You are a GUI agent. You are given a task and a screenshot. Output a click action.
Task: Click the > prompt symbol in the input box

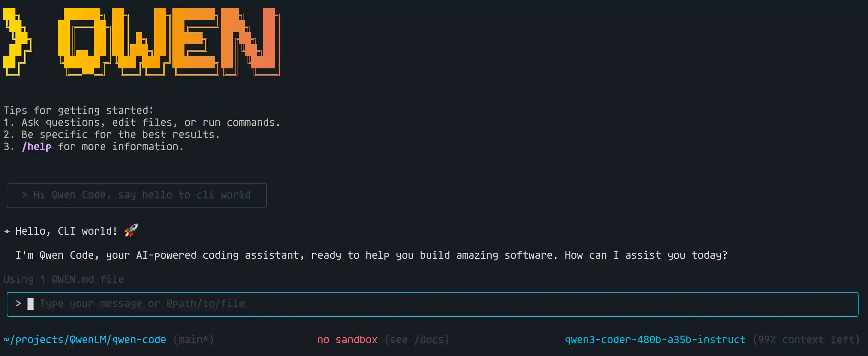18,303
